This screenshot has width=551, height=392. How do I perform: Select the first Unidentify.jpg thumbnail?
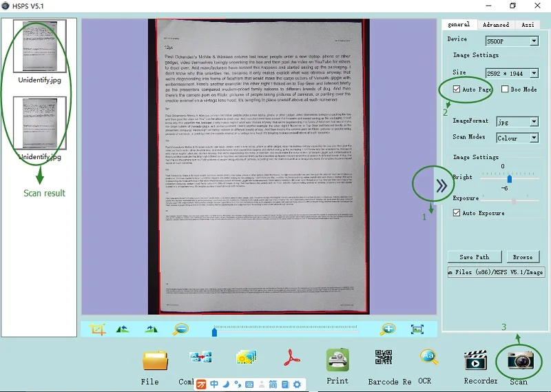click(40, 46)
